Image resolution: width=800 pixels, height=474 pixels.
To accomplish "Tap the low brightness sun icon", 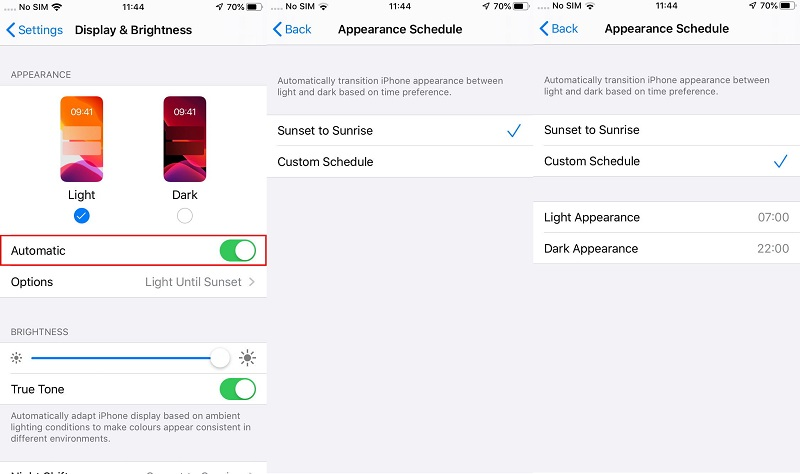I will 16,358.
